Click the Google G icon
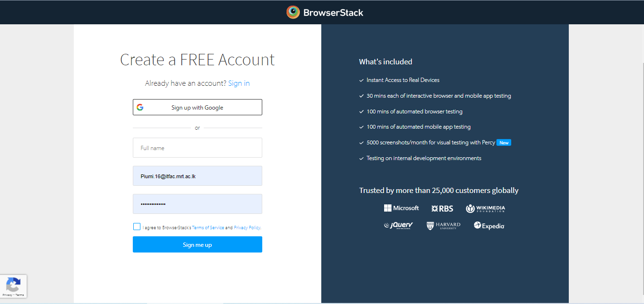 pos(140,107)
